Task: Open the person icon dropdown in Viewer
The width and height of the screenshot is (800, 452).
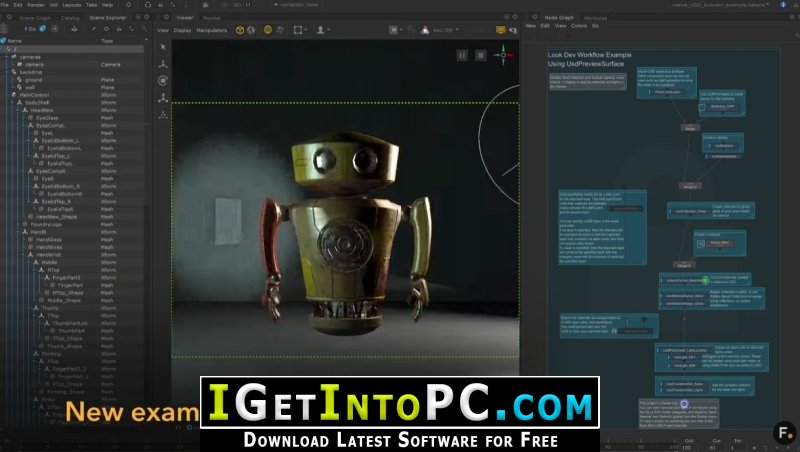Action: click(x=322, y=30)
